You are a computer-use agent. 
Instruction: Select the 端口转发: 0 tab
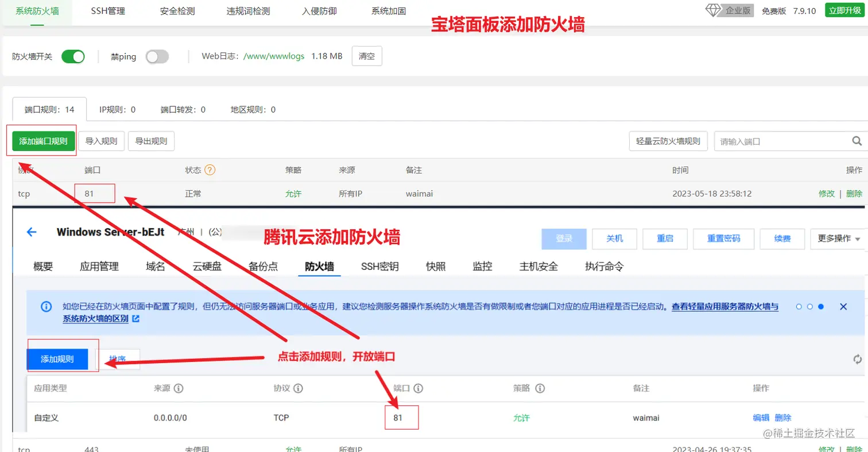pos(183,109)
